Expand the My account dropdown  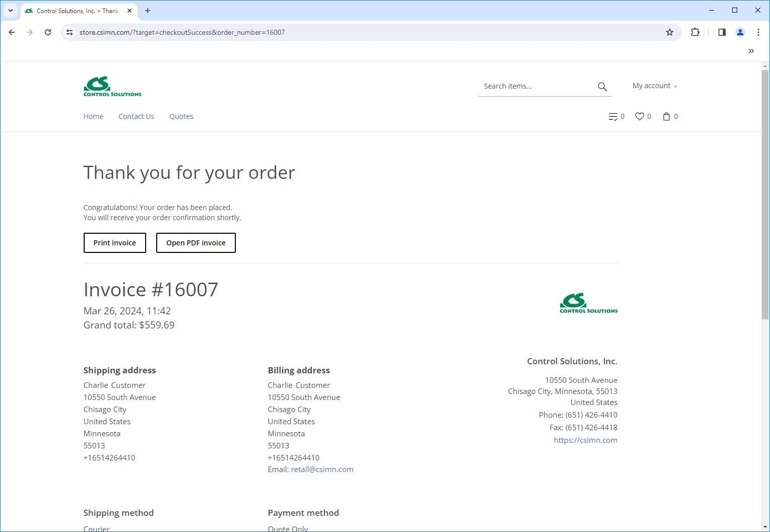pos(655,86)
